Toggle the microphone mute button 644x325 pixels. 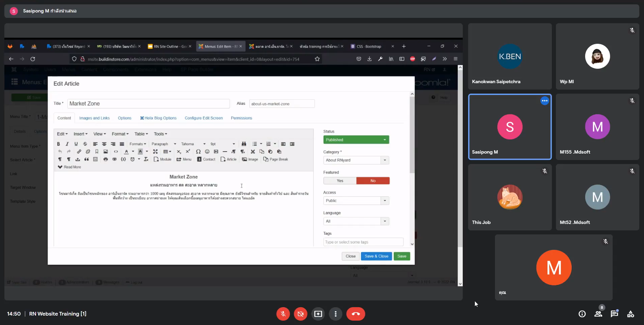coord(283,314)
